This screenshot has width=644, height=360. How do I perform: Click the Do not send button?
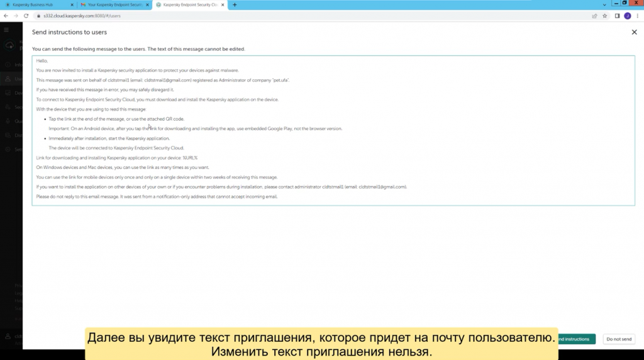pyautogui.click(x=619, y=339)
